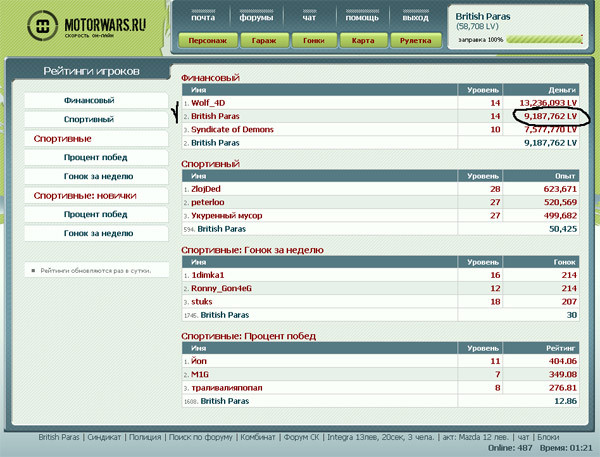The width and height of the screenshot is (600, 457).
Task: Open player Syndicate of Demons profile
Action: [x=232, y=129]
